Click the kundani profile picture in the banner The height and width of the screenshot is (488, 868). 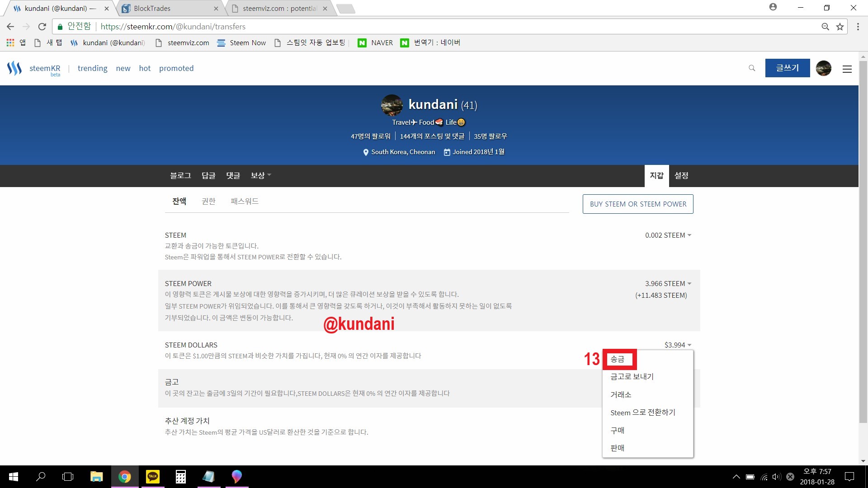tap(392, 105)
